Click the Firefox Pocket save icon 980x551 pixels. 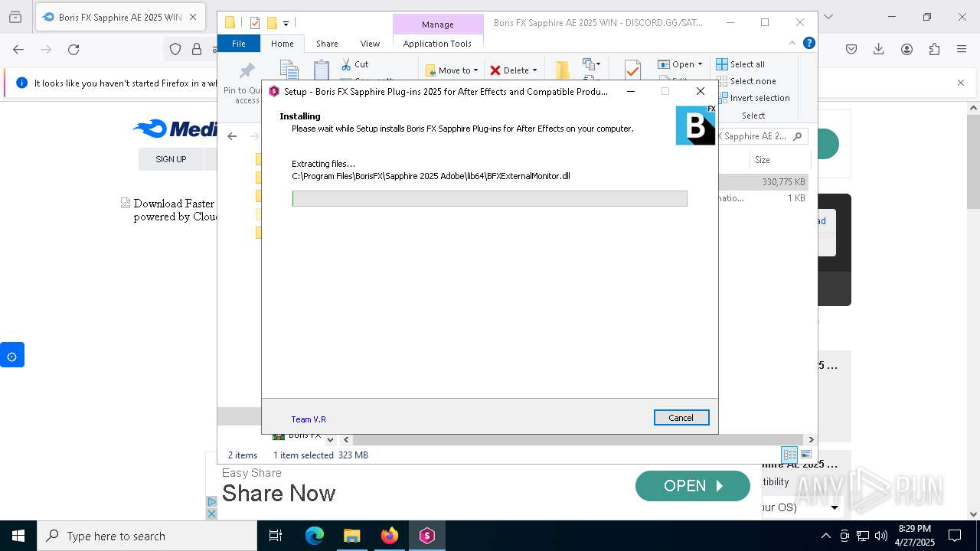[851, 50]
